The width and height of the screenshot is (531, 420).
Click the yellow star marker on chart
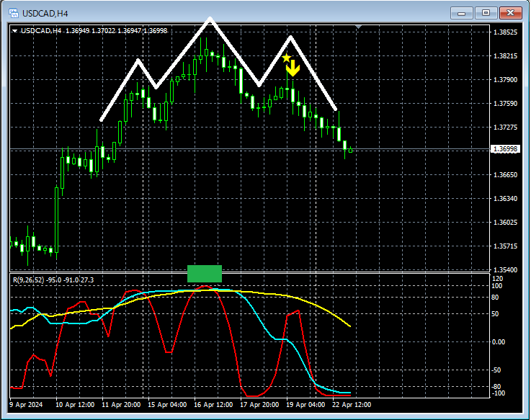286,58
